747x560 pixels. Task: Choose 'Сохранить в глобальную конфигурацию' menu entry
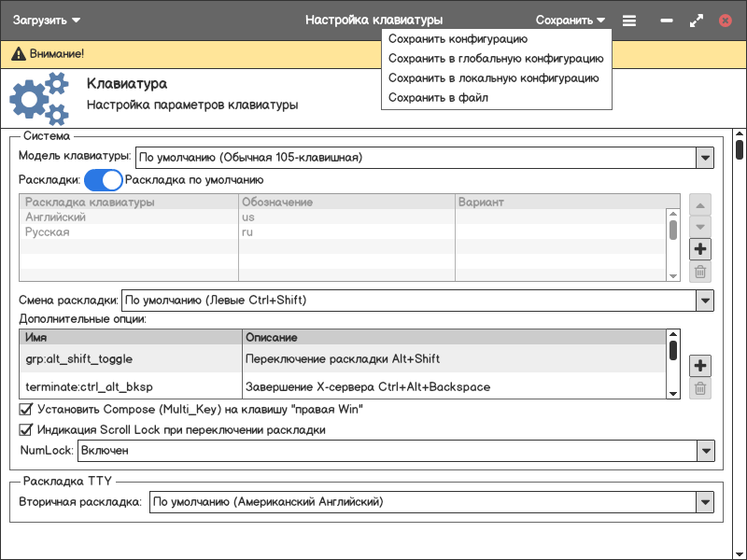pyautogui.click(x=495, y=58)
